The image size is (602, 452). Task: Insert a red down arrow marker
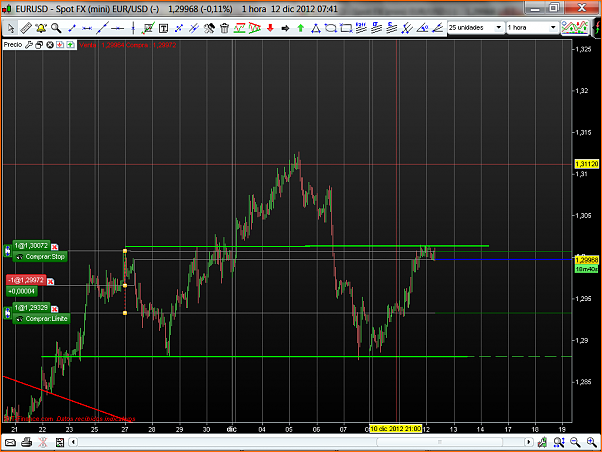click(x=270, y=28)
